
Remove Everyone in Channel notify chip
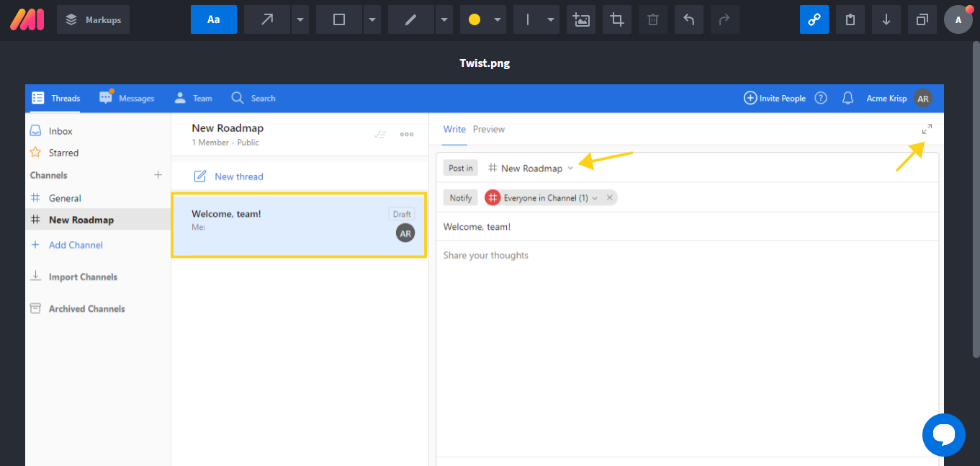[610, 197]
